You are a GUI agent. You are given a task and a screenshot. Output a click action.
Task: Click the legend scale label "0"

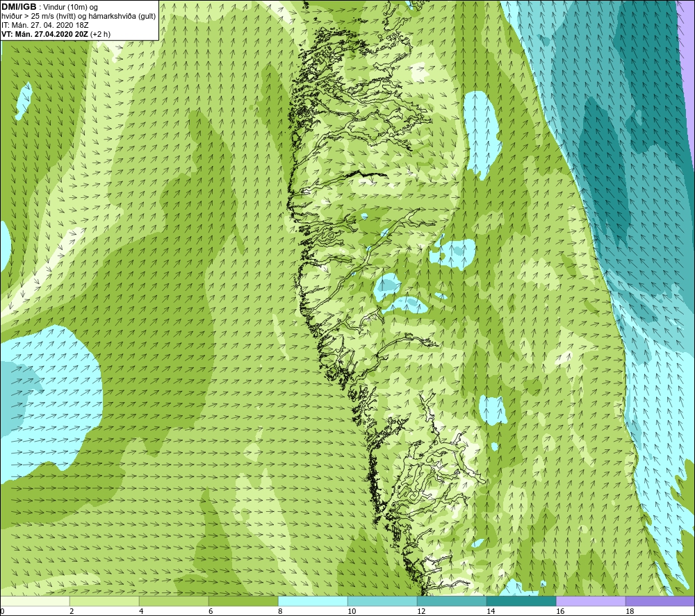(x=2, y=612)
